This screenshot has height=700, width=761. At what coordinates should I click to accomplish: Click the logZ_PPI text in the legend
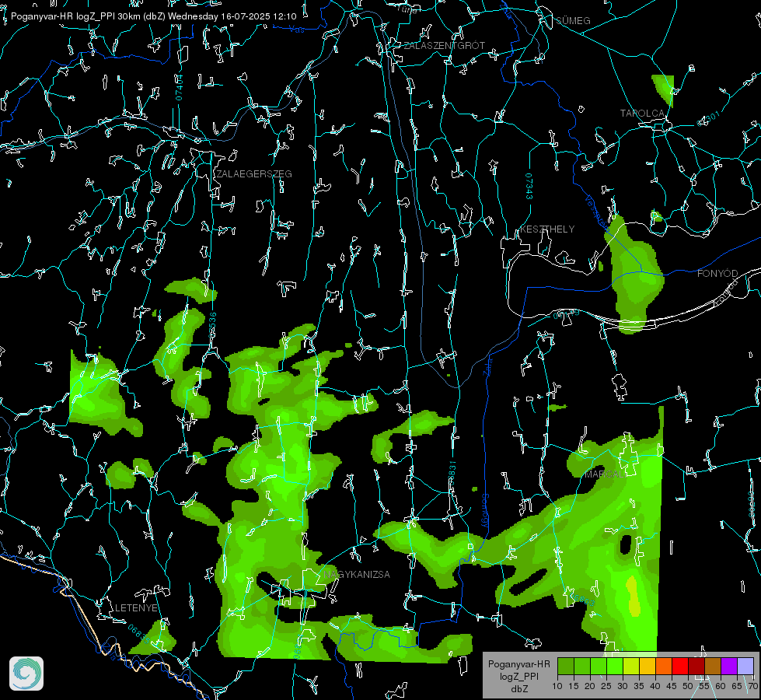[x=518, y=677]
